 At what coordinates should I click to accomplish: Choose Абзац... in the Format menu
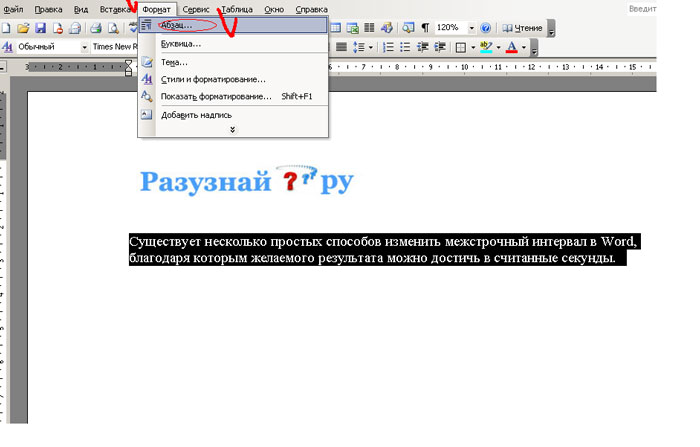click(x=233, y=25)
